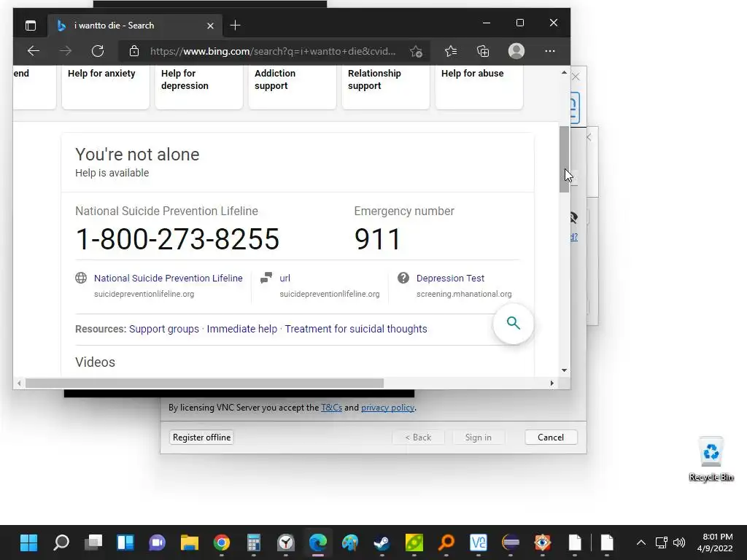747x560 pixels.
Task: Open 'Support groups' resource link
Action: (x=164, y=329)
